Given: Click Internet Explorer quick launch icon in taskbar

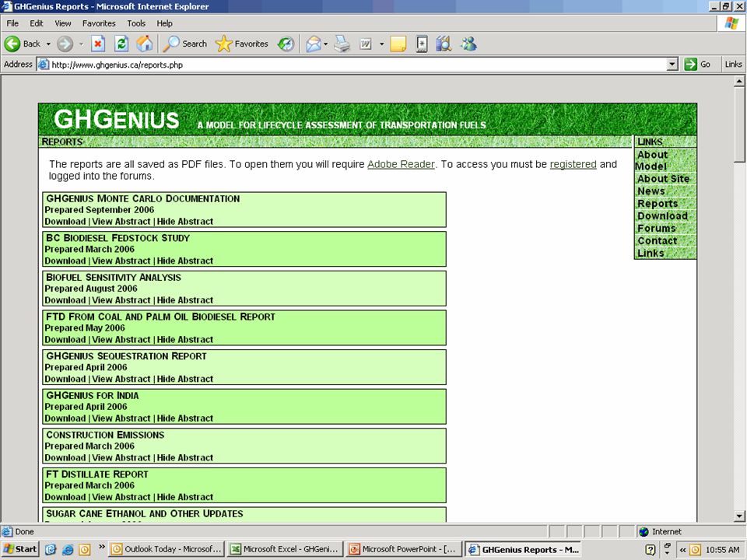Looking at the screenshot, I should (68, 550).
